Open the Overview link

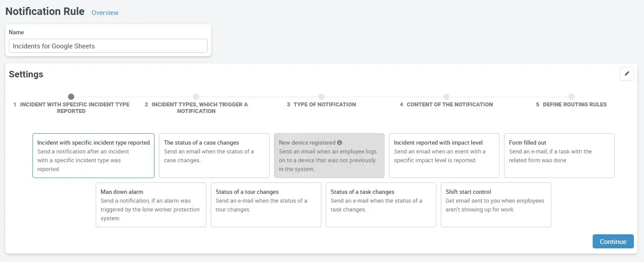click(x=104, y=13)
